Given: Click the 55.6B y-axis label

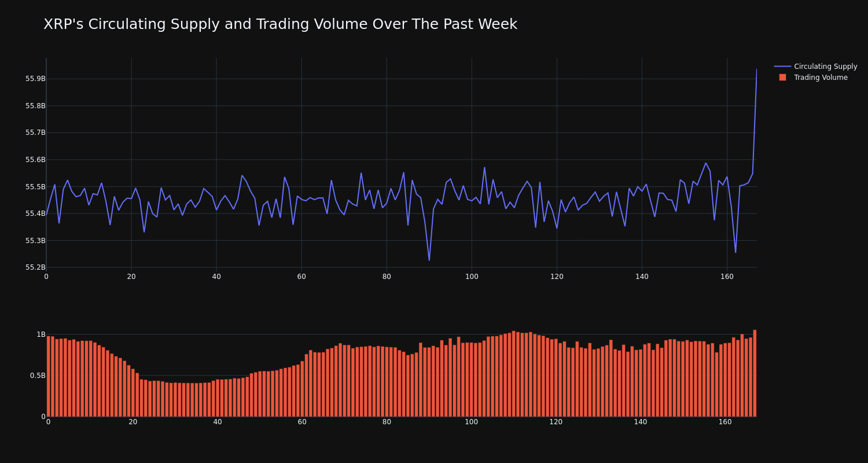Looking at the screenshot, I should pos(35,160).
